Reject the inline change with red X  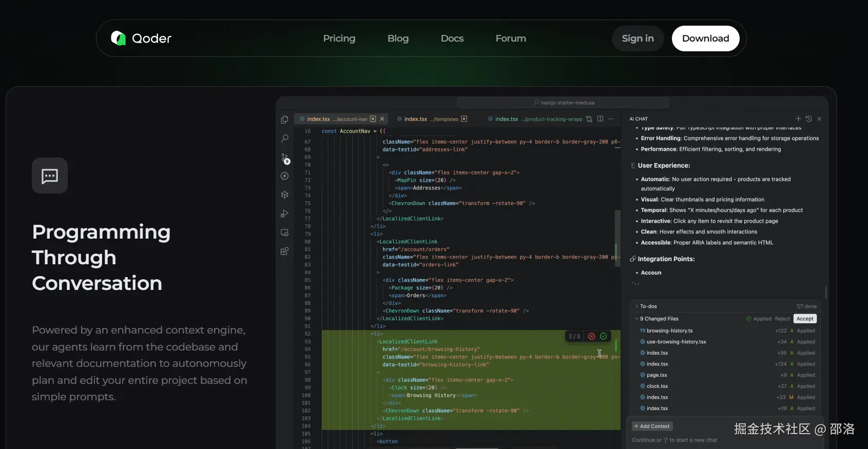591,336
